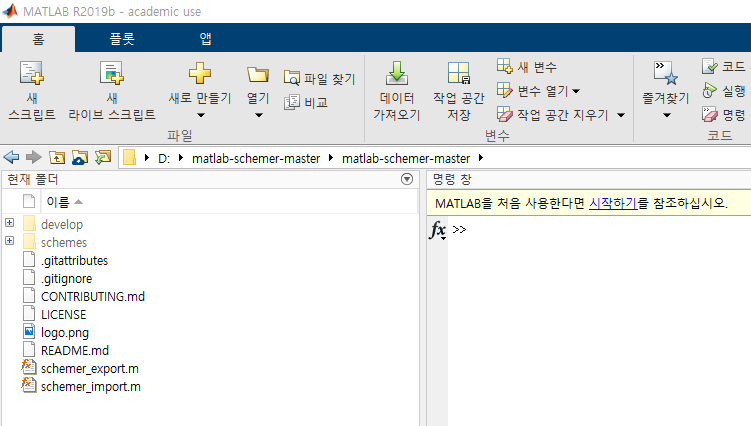Open Favorites (즐겨찾기) star icon

click(x=666, y=73)
